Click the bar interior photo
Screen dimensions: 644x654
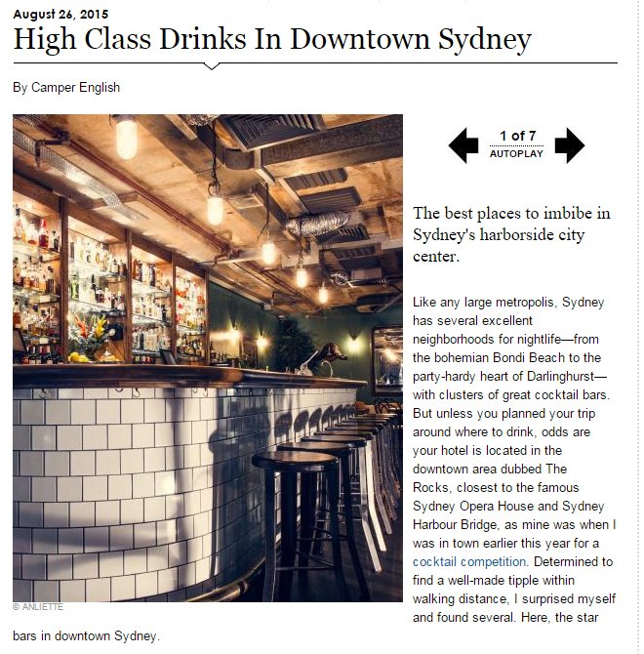coord(208,358)
